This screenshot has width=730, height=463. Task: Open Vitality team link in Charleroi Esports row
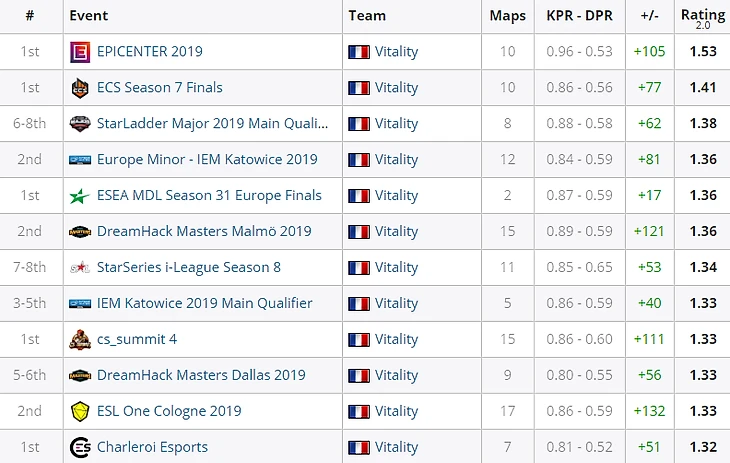396,448
